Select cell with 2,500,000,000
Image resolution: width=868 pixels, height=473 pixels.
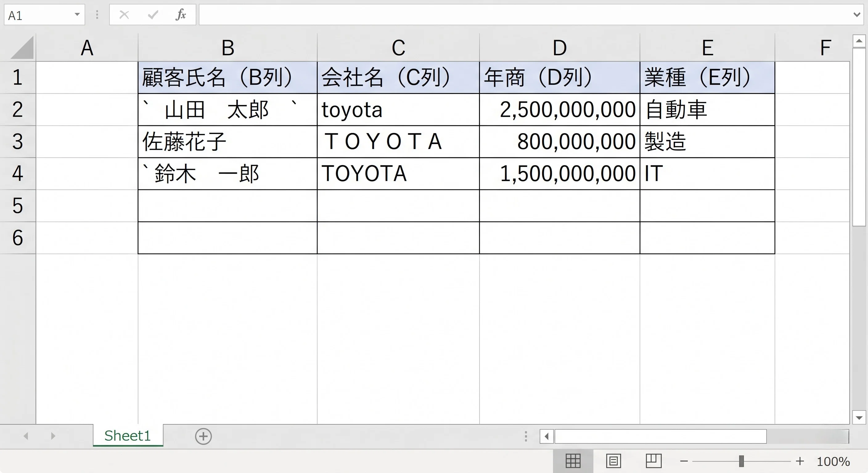tap(560, 110)
